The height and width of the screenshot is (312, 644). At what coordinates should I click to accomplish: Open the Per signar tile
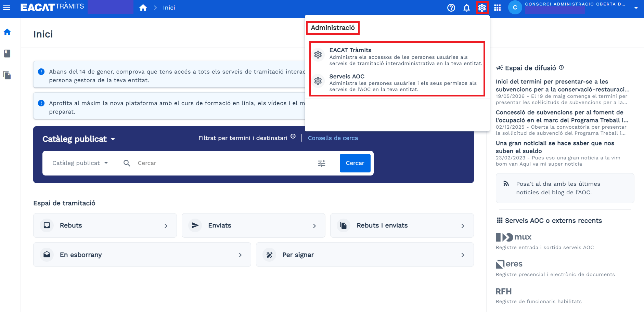tap(365, 255)
